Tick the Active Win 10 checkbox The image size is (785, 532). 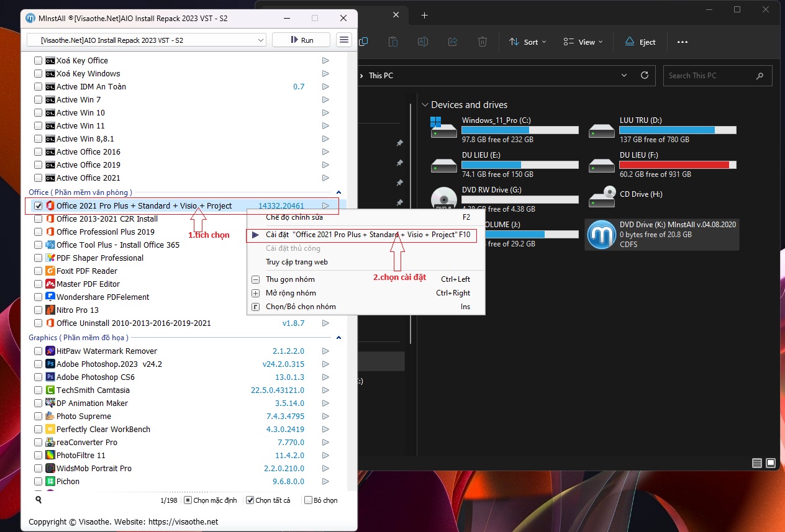pos(39,113)
